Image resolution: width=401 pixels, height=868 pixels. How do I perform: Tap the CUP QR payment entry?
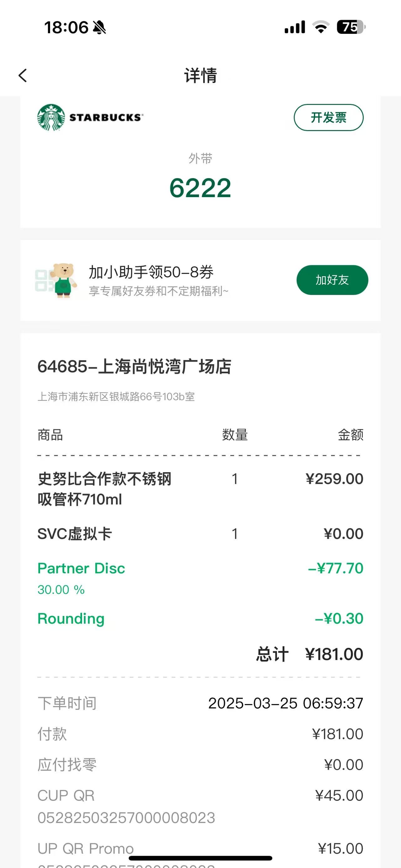[200, 806]
